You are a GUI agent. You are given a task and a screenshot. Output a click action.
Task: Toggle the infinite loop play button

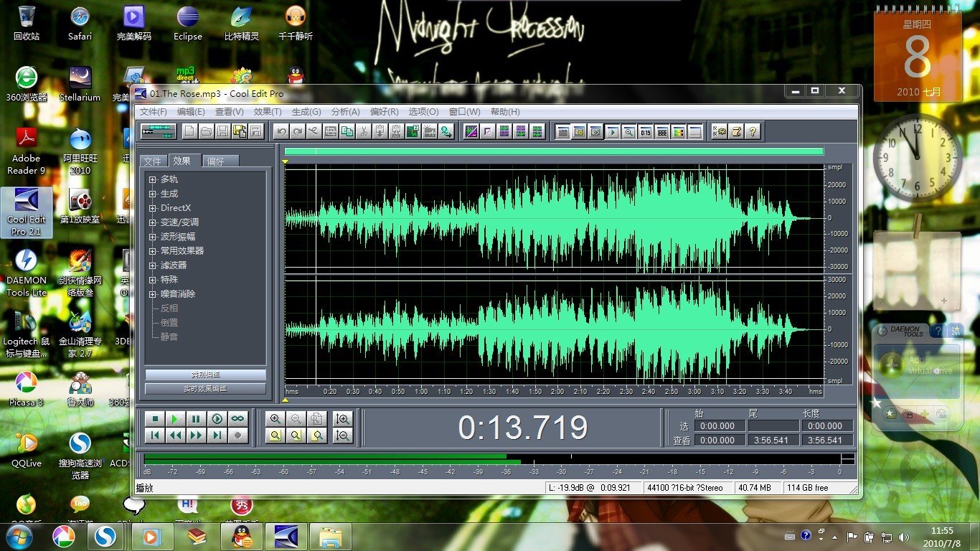[237, 418]
